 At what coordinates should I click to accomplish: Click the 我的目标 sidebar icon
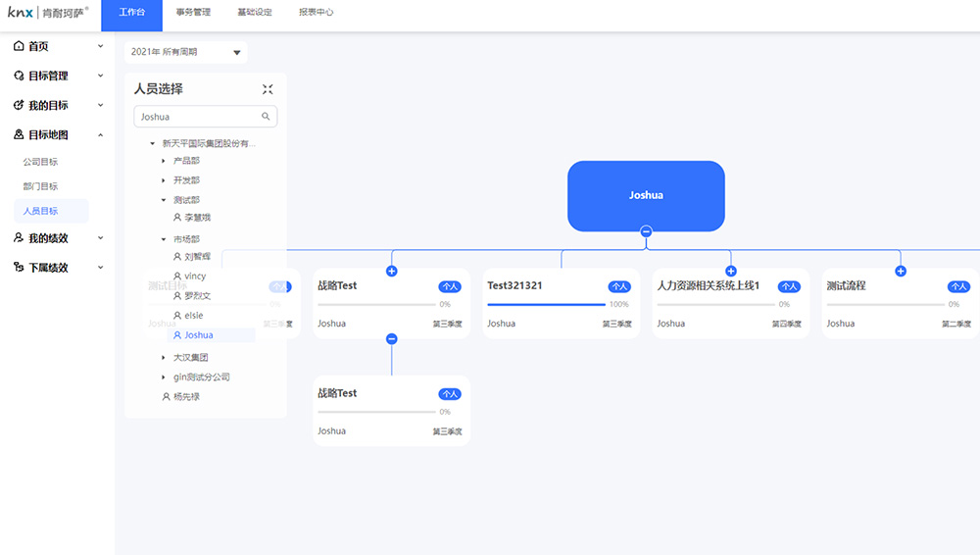click(x=19, y=105)
